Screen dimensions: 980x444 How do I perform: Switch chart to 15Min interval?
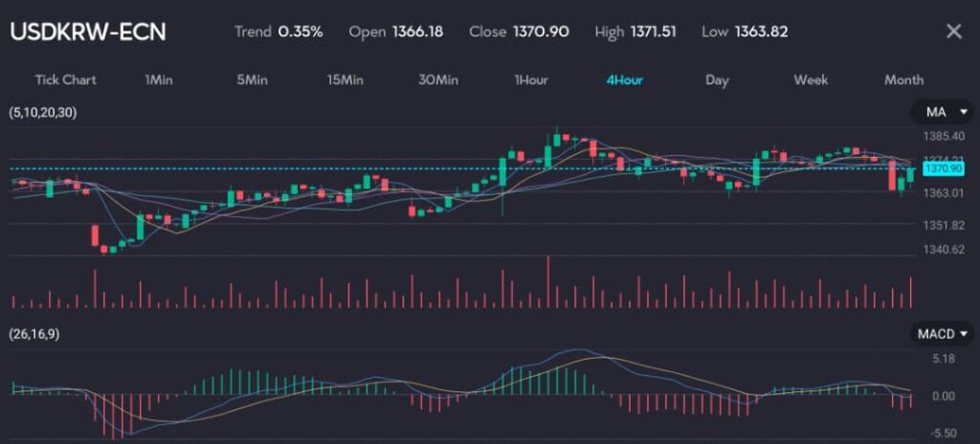[x=345, y=79]
